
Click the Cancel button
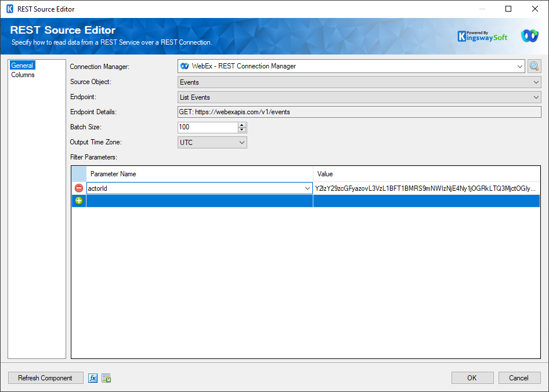pos(519,378)
